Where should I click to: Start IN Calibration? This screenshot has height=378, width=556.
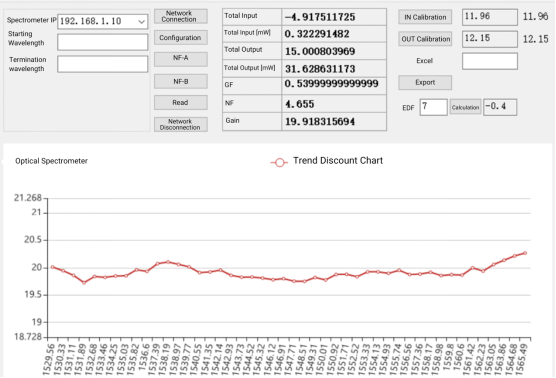pyautogui.click(x=425, y=17)
